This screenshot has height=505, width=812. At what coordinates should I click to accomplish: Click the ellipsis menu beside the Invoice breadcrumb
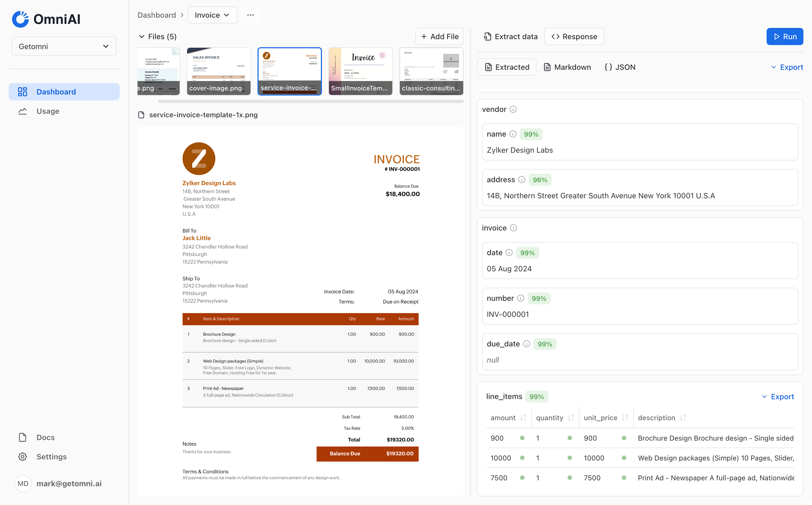click(x=250, y=15)
